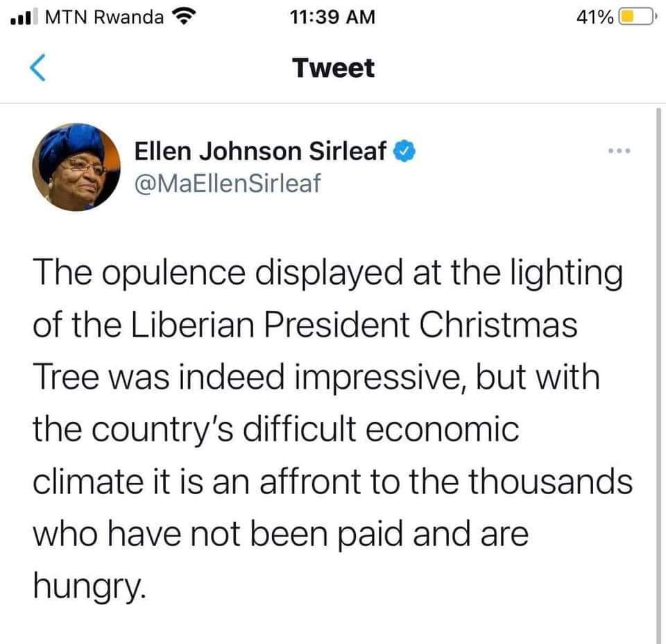This screenshot has height=644, width=666.
Task: Tap the blue verified badge
Action: coord(405,151)
